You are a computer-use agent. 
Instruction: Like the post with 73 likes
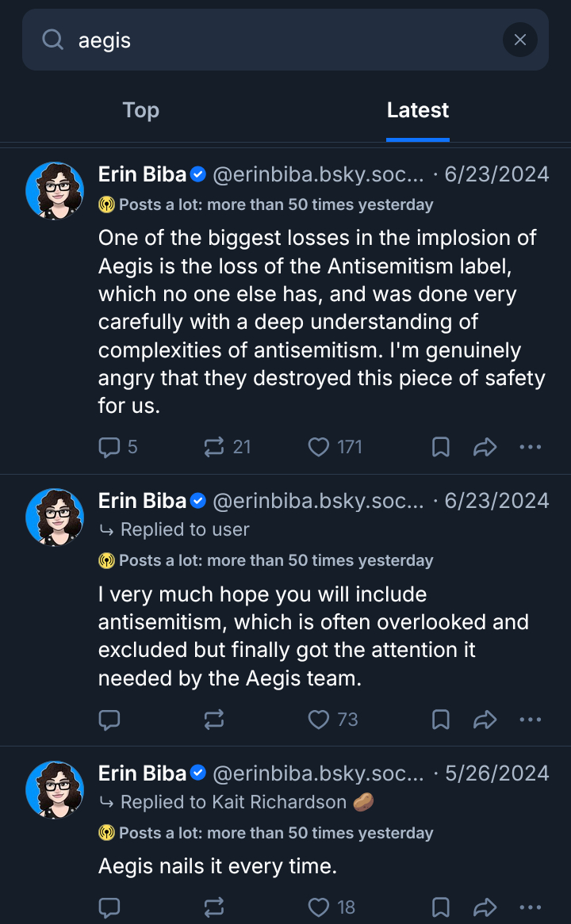pos(319,720)
